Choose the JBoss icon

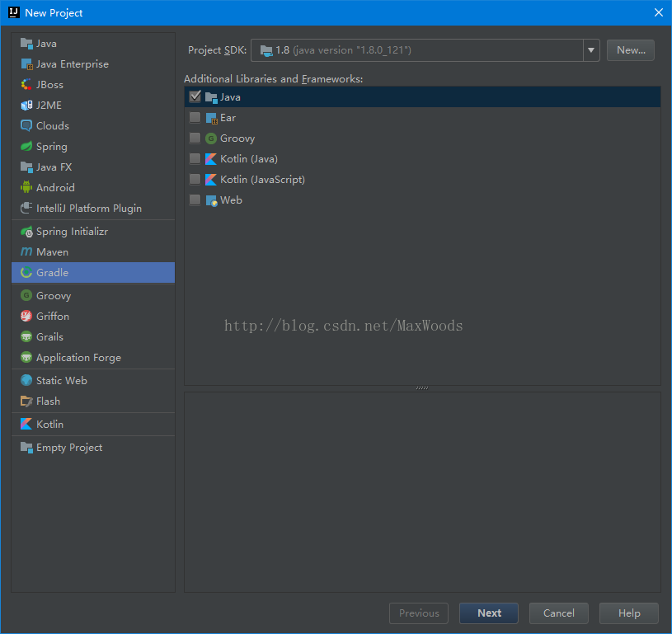click(26, 84)
